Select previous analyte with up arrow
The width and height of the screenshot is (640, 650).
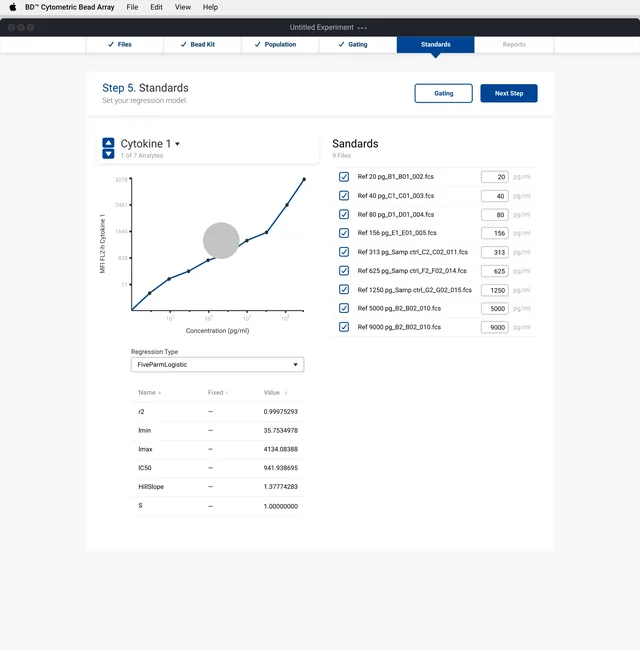108,143
